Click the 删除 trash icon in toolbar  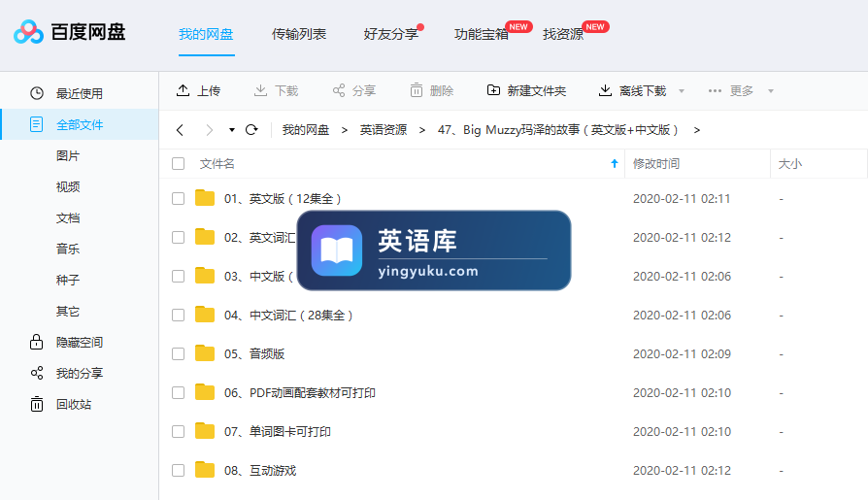click(417, 90)
